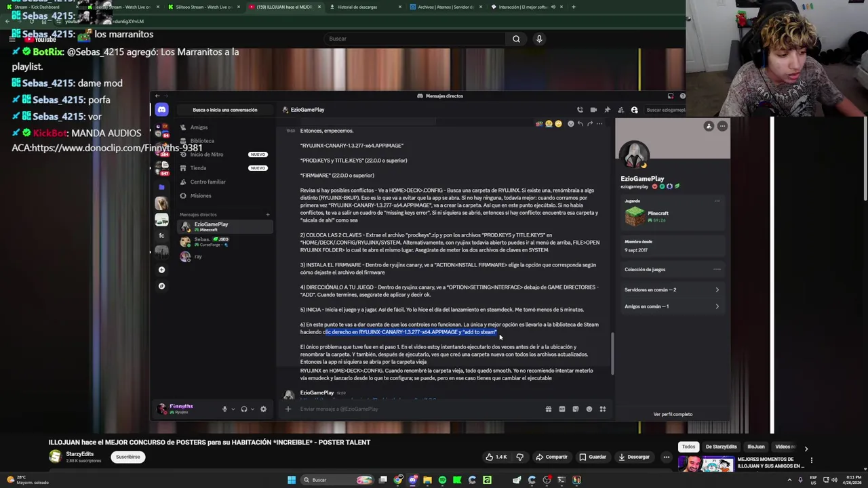This screenshot has width=868, height=488.
Task: Select the IlloJuan filter chip
Action: click(x=756, y=447)
